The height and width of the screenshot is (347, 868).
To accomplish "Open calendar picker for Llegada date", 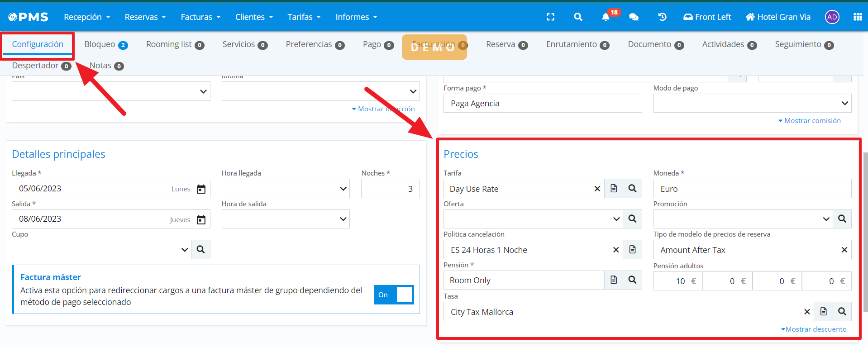I will pos(201,189).
